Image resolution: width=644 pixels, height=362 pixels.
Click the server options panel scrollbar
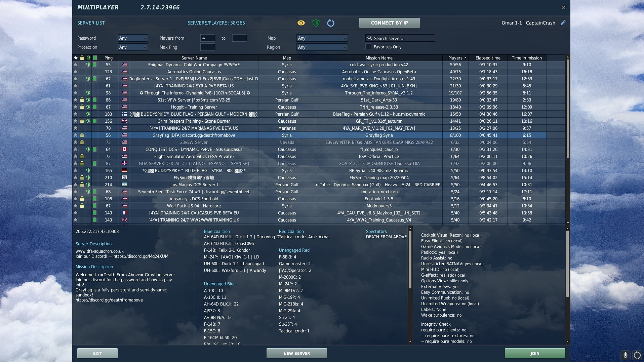click(x=568, y=264)
